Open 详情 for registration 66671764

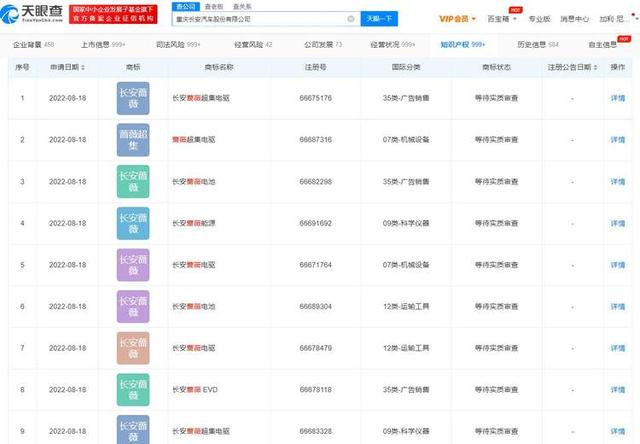(618, 265)
